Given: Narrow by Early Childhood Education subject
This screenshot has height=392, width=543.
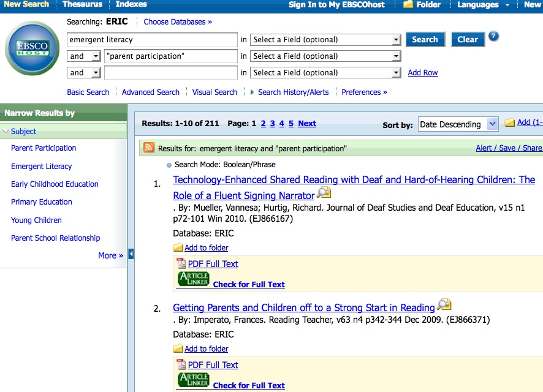Looking at the screenshot, I should [55, 184].
